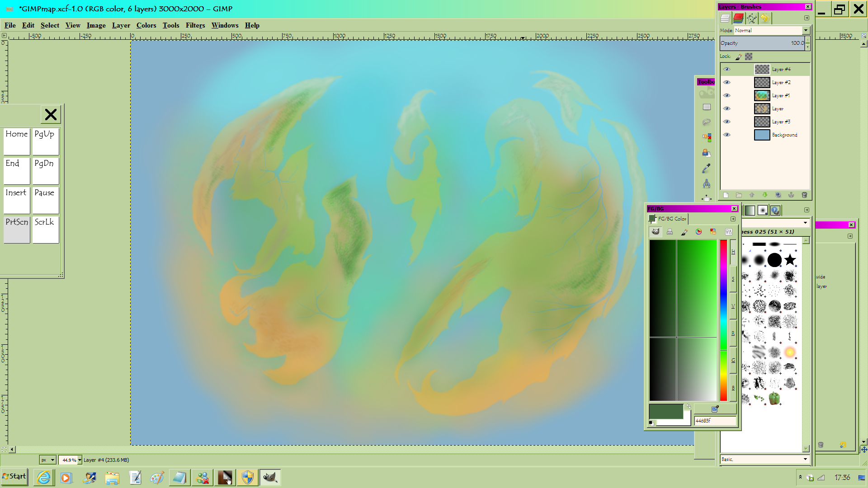Viewport: 868px width, 488px height.
Task: Open the Palette color selector
Action: 713,232
